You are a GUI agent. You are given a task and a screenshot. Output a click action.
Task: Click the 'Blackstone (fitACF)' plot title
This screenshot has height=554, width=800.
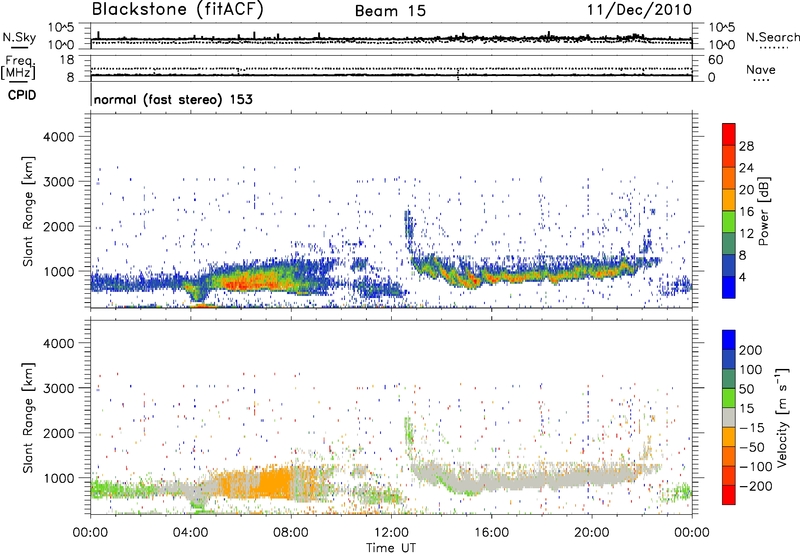(x=178, y=9)
